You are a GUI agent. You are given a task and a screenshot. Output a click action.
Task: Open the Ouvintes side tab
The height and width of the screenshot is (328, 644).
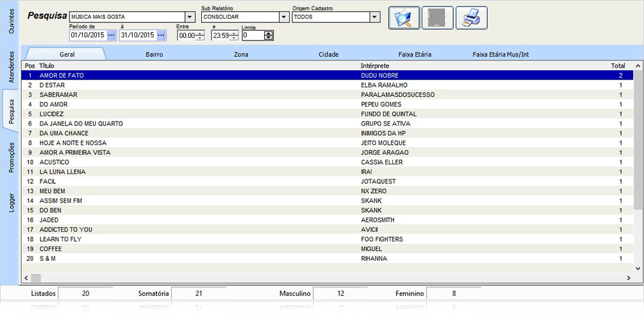coord(11,21)
